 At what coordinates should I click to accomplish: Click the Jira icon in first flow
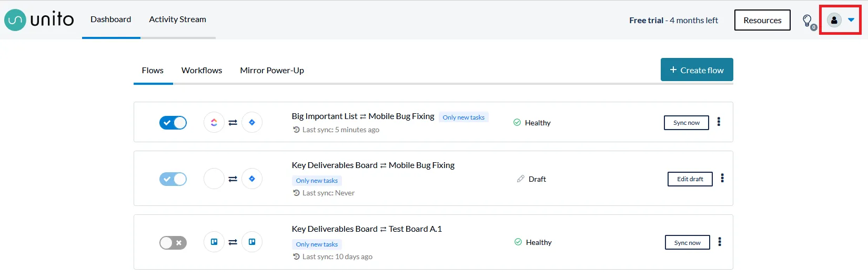[252, 123]
